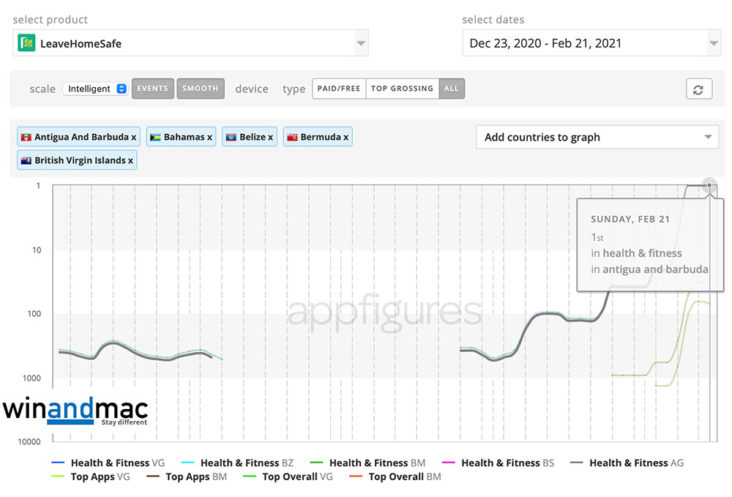
Task: Expand Add countries to graph dropdown
Action: pyautogui.click(x=708, y=138)
